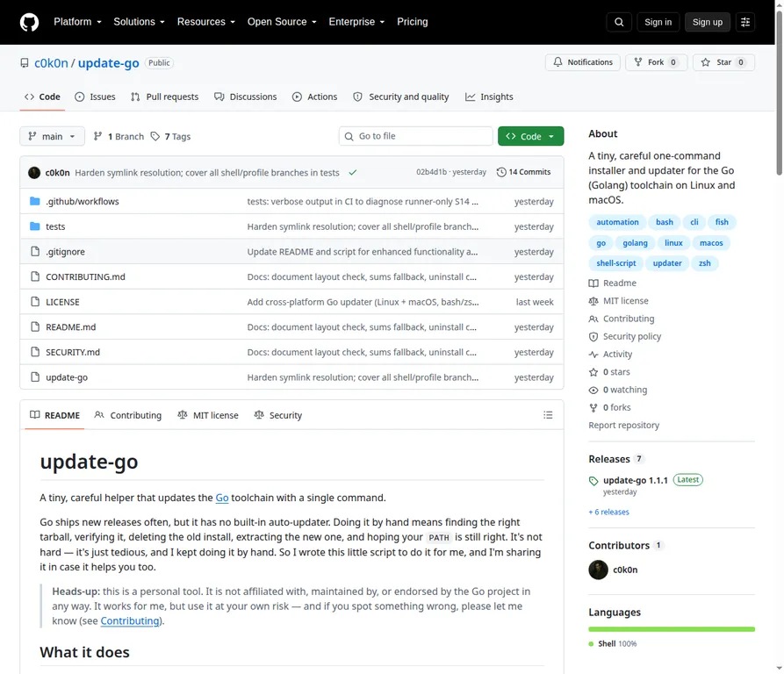Expand the Solutions menu
Screen dimensions: 784x674
pos(139,22)
